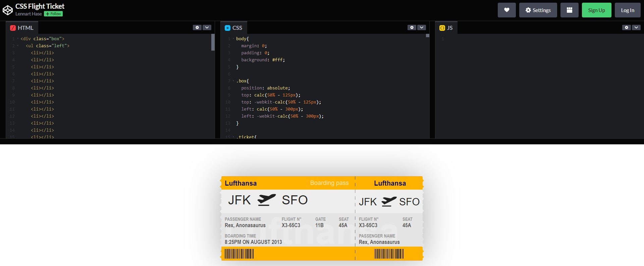The width and height of the screenshot is (644, 266).
Task: Collapse the .box rule fold arrow
Action: pos(233,81)
